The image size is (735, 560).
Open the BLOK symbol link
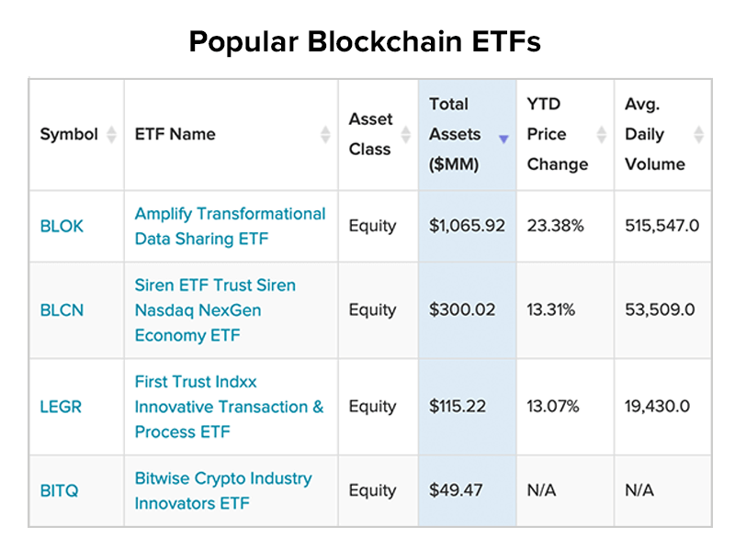click(62, 226)
